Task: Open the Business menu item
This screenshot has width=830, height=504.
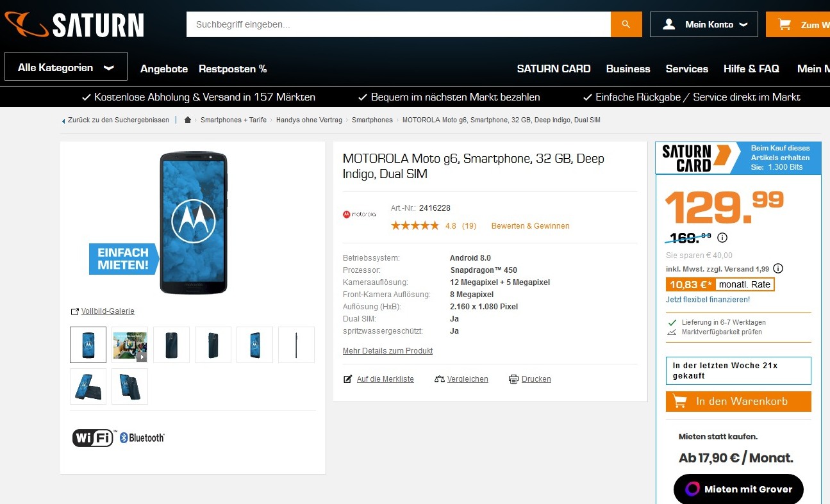Action: [x=628, y=69]
